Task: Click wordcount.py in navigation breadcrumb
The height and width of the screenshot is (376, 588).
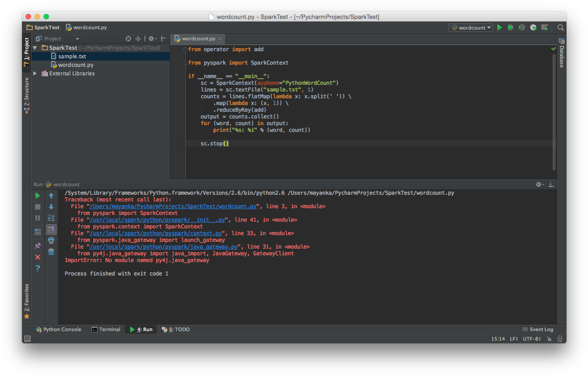Action: click(x=86, y=27)
